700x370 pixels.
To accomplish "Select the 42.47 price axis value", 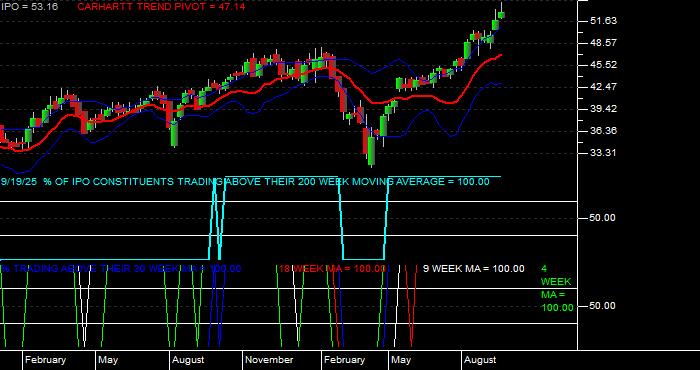I will [603, 87].
